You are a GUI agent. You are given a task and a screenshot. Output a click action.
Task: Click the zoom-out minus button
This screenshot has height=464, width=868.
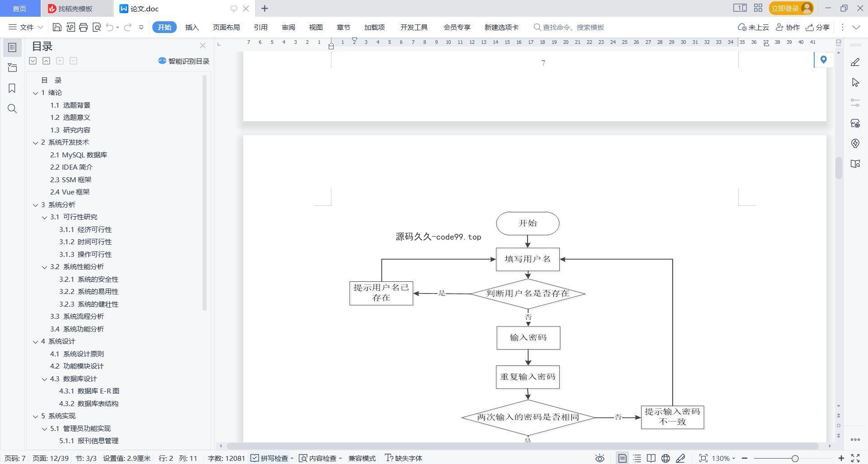[x=745, y=458]
